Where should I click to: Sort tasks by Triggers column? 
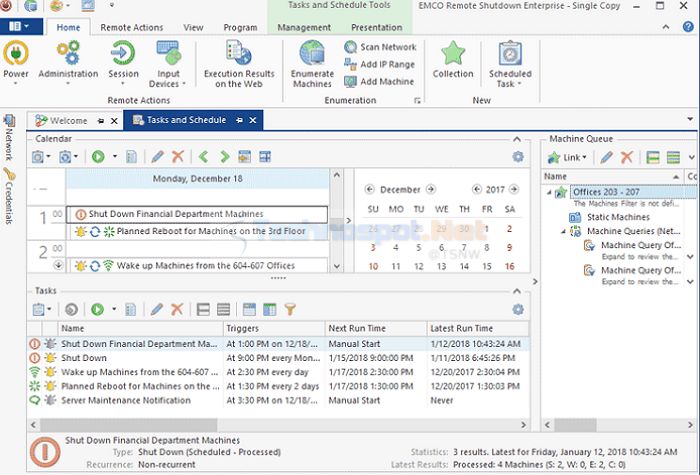(274, 329)
